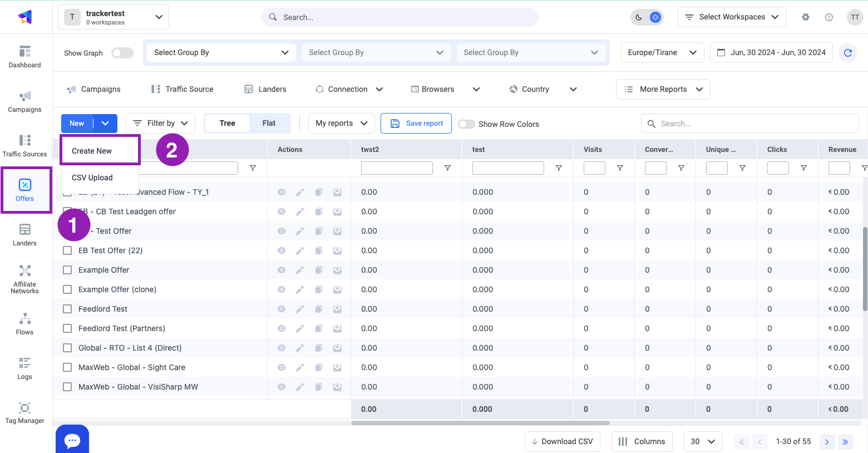Click the horizontal table scrollbar
Viewport: 868px width, 453px height.
coord(480,423)
